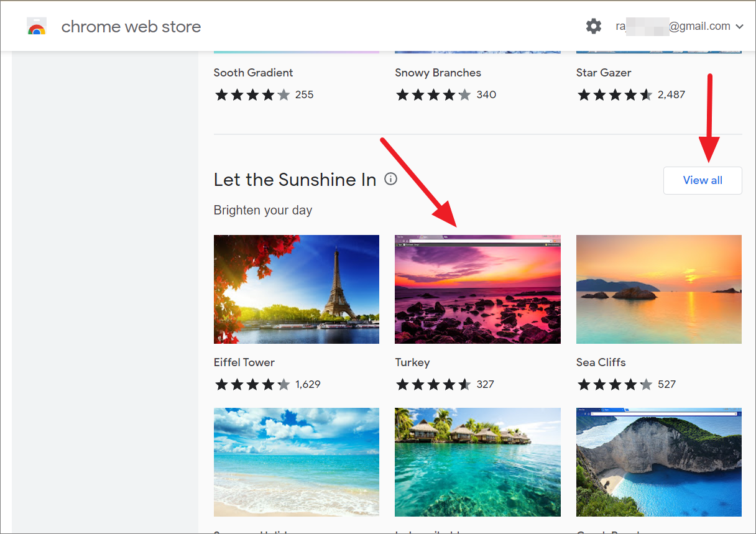756x534 pixels.
Task: Open the settings gear in the header
Action: [x=593, y=26]
